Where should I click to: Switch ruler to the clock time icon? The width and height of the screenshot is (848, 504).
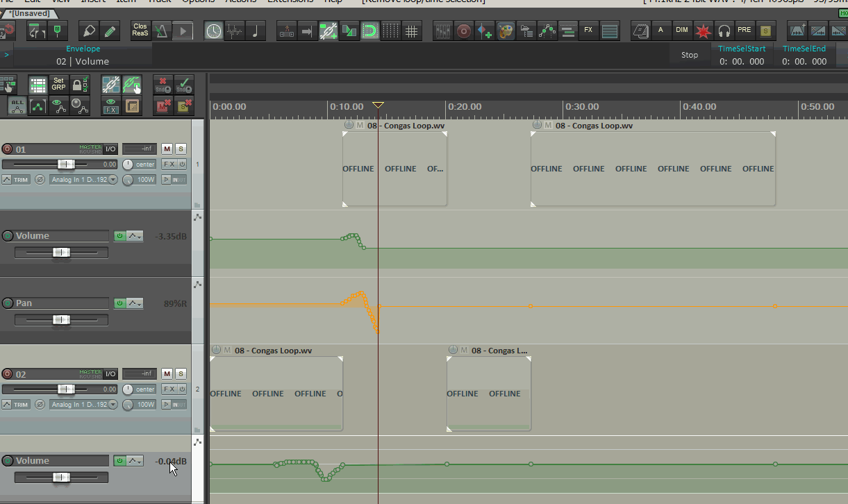[x=214, y=31]
